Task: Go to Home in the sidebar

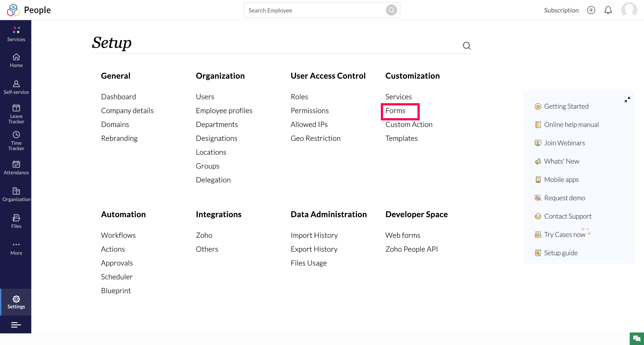Action: (16, 61)
